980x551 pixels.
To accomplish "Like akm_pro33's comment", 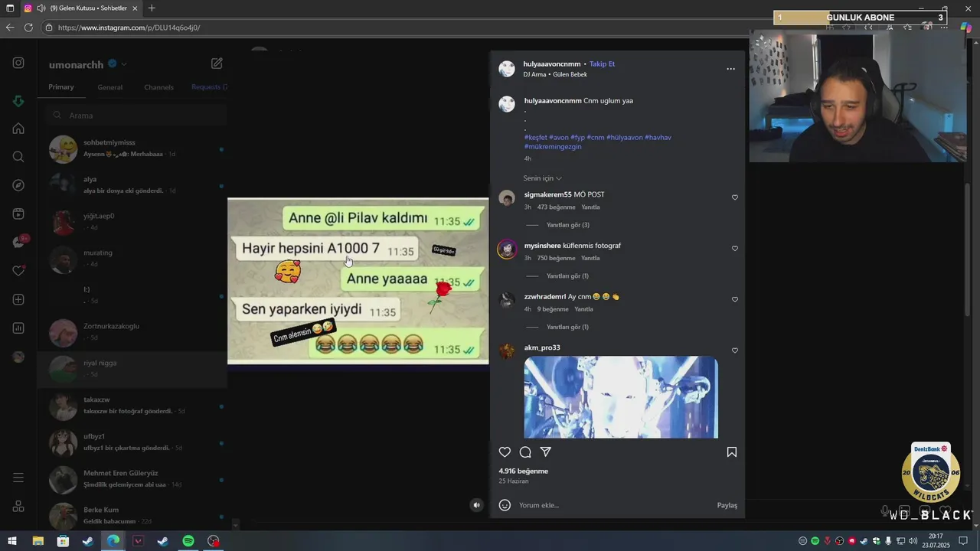I will [x=735, y=350].
